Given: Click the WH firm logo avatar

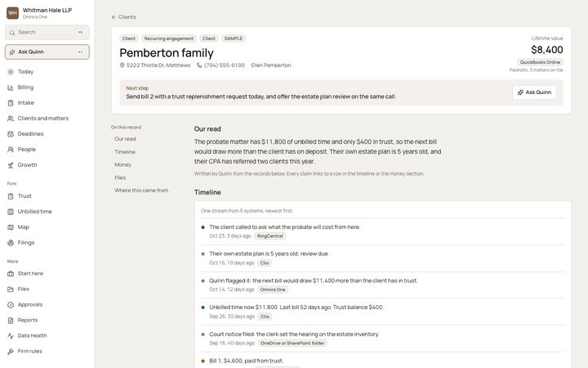Looking at the screenshot, I should [13, 13].
